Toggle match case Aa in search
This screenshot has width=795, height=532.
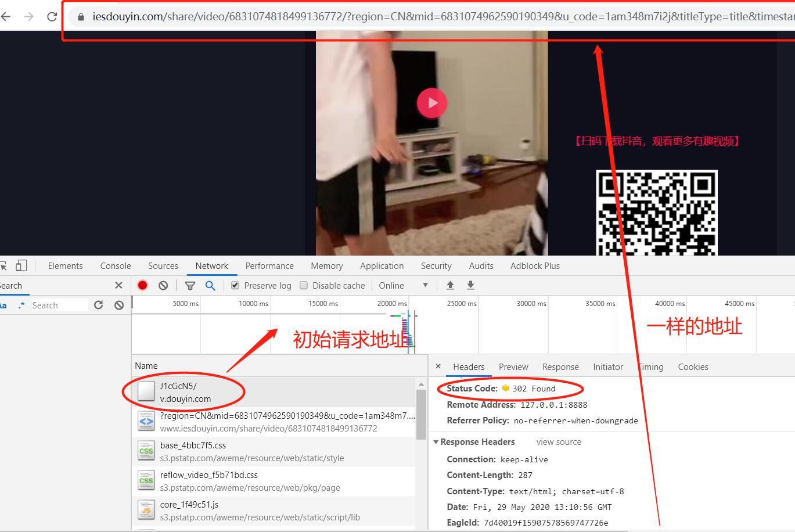pyautogui.click(x=3, y=305)
